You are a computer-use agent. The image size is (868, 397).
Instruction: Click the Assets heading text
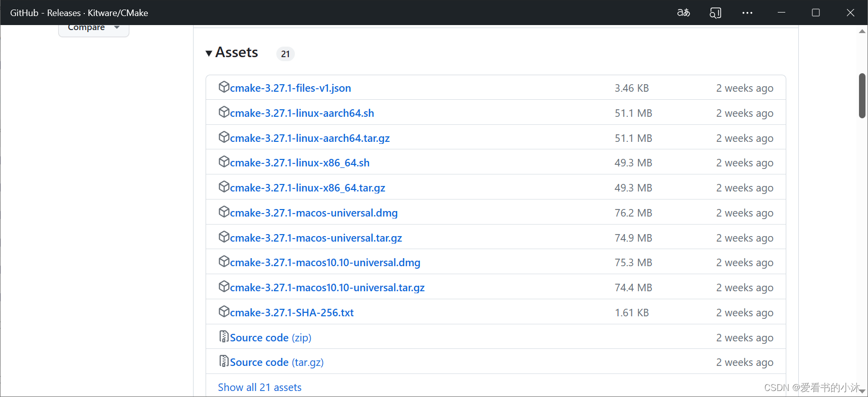237,52
